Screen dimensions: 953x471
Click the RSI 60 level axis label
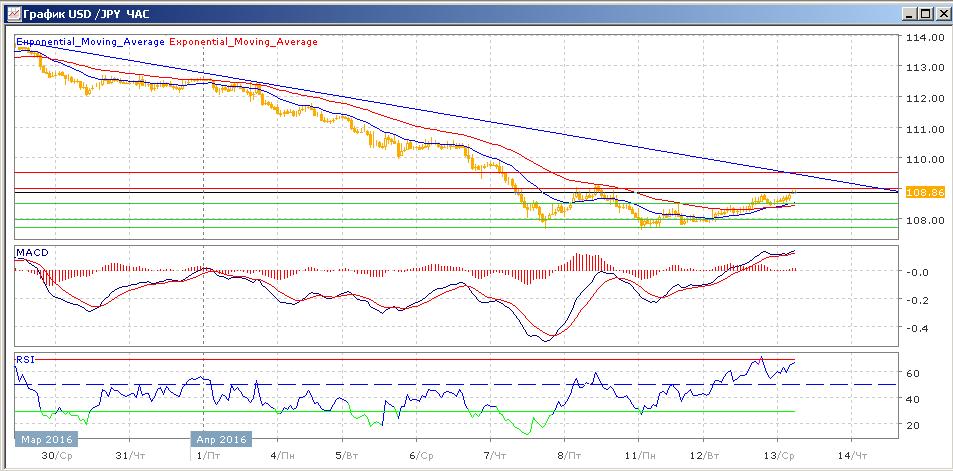coord(914,374)
